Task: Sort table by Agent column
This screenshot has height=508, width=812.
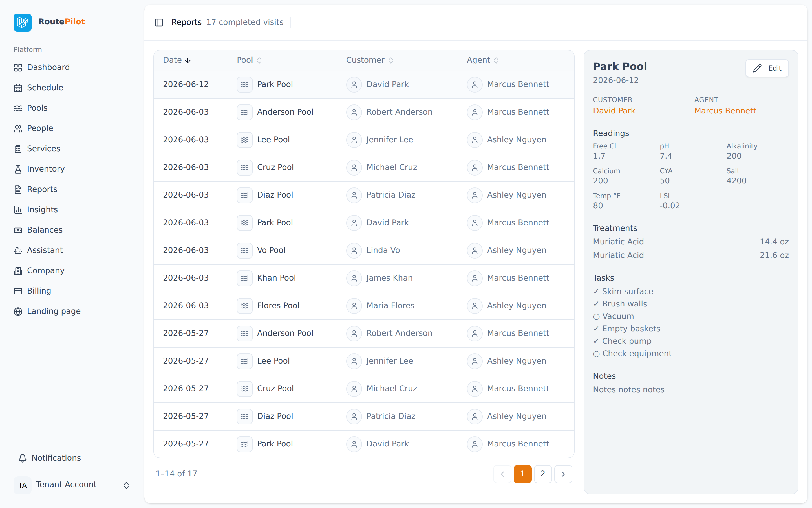Action: pyautogui.click(x=482, y=60)
